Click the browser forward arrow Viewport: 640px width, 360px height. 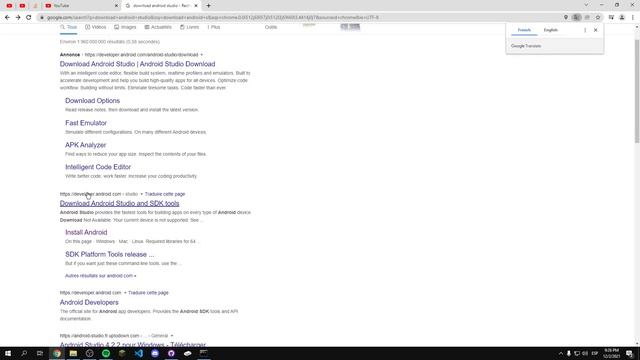pos(18,18)
